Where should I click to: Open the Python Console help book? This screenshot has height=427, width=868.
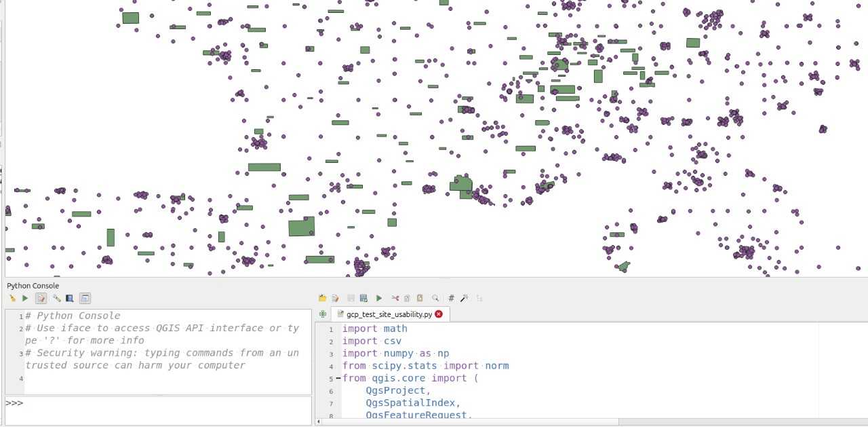tap(69, 297)
